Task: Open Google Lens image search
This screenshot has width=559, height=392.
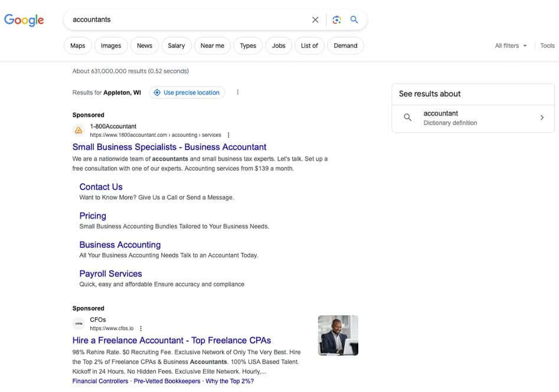Action: (336, 19)
